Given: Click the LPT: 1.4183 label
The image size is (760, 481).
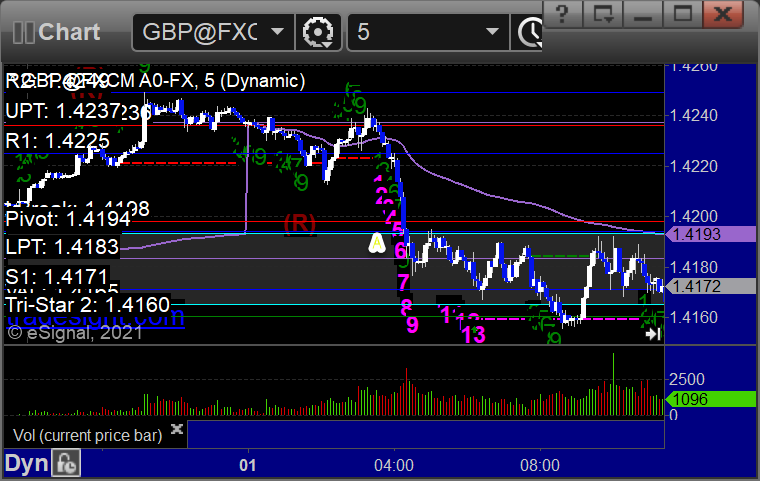Looking at the screenshot, I should pos(62,247).
